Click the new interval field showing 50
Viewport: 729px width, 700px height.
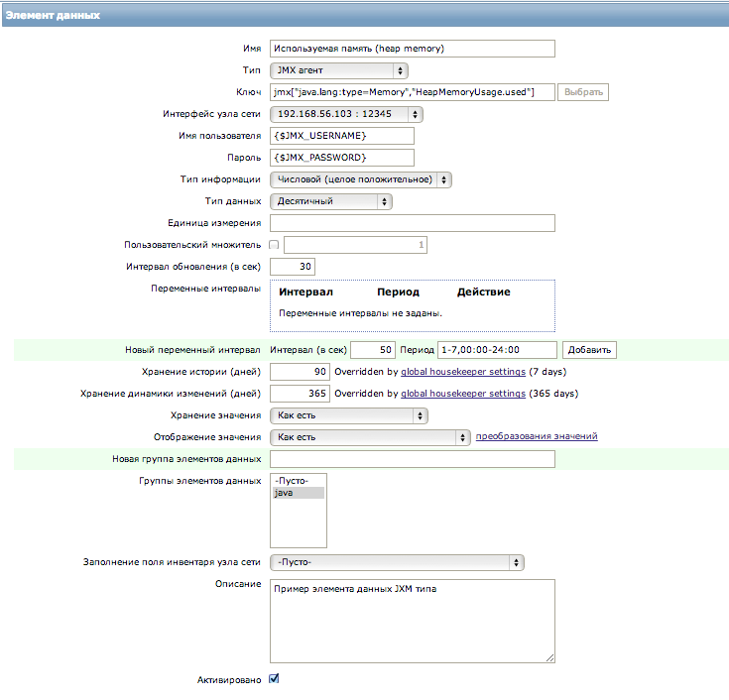(x=373, y=350)
